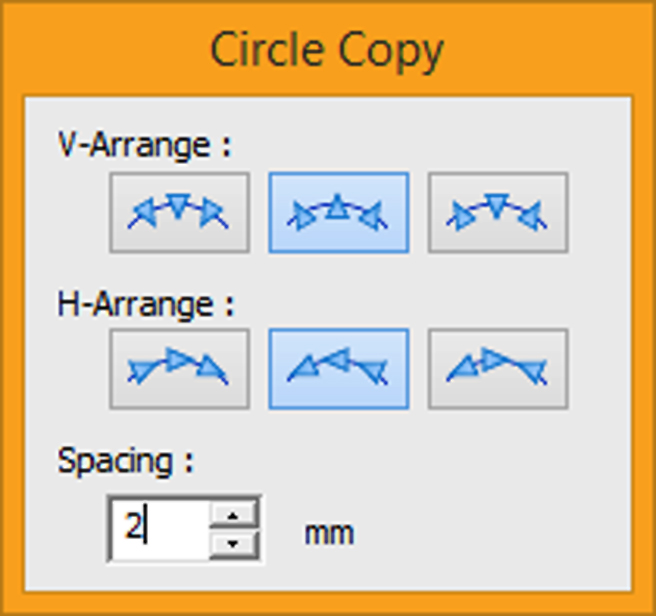Screen dimensions: 656x616
Task: Pick the V-Arrange icon with outward-facing side triangles
Action: pos(179,212)
